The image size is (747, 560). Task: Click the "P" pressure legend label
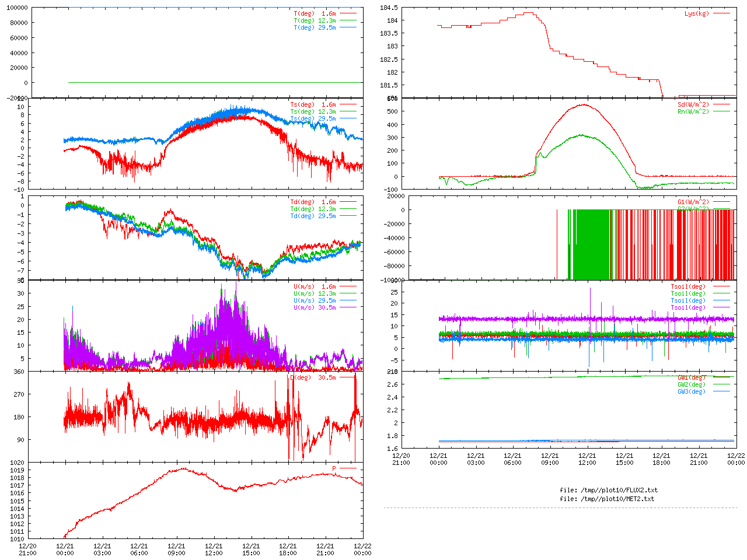(x=334, y=468)
